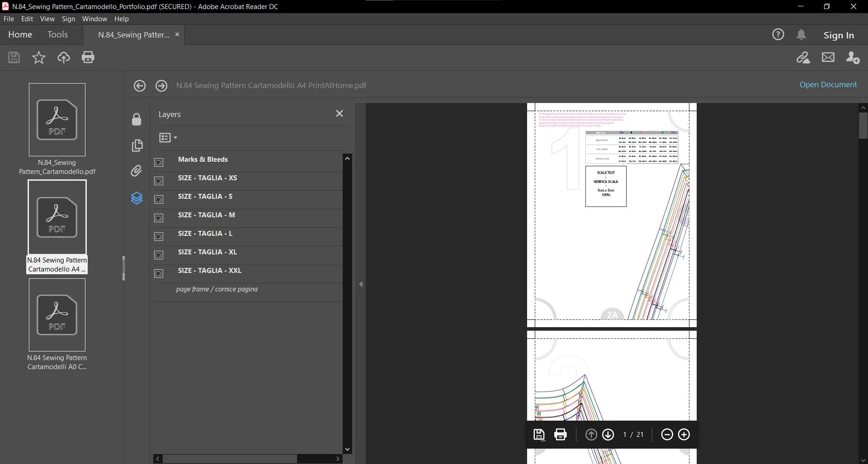This screenshot has width=868, height=464.
Task: Click layers horizontal scrollbar right arrow
Action: (338, 459)
